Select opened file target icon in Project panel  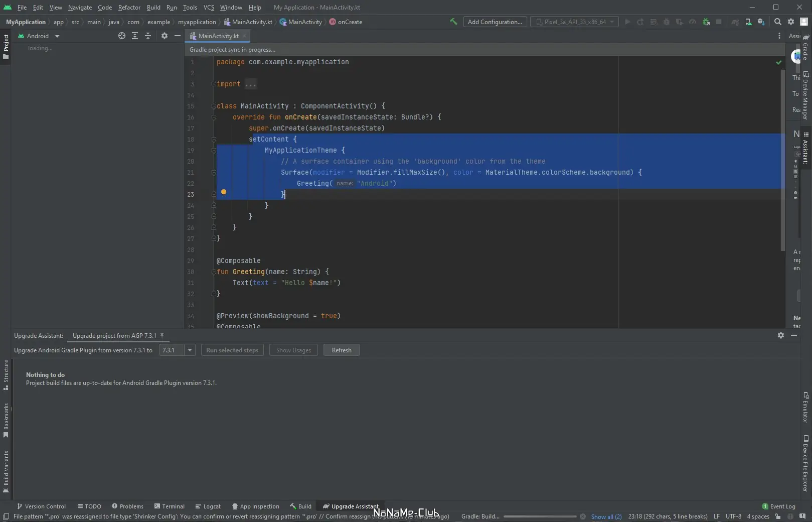coord(121,36)
